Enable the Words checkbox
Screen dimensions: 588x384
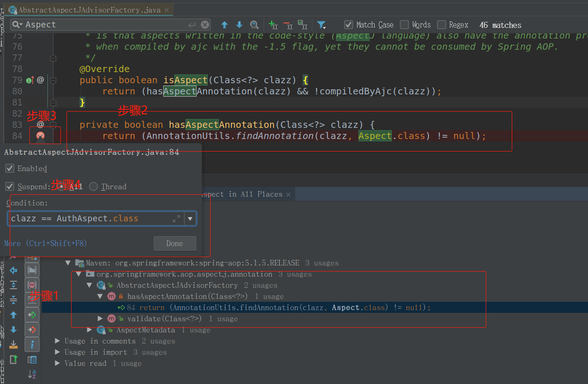[404, 25]
